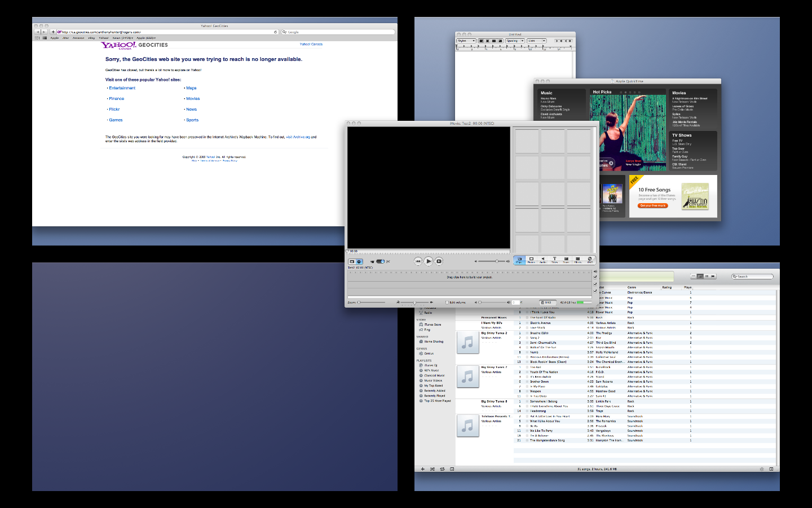812x508 pixels.
Task: Open the Trans transitions pane in iMovie
Action: [x=566, y=260]
